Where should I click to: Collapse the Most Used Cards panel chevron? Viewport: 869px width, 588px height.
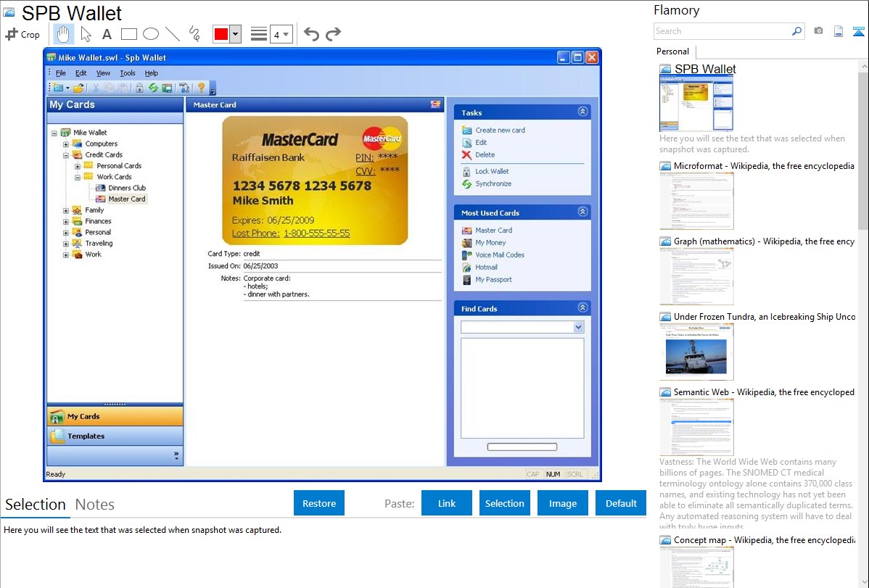582,212
